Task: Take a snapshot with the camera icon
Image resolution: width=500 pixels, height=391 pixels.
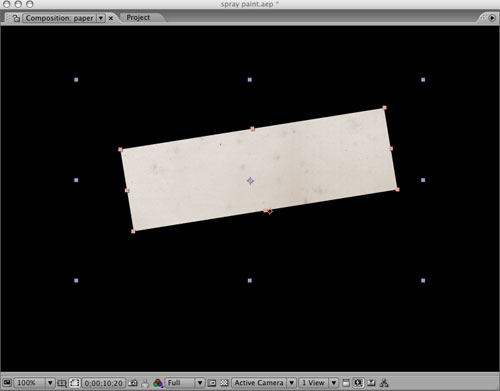Action: point(133,383)
